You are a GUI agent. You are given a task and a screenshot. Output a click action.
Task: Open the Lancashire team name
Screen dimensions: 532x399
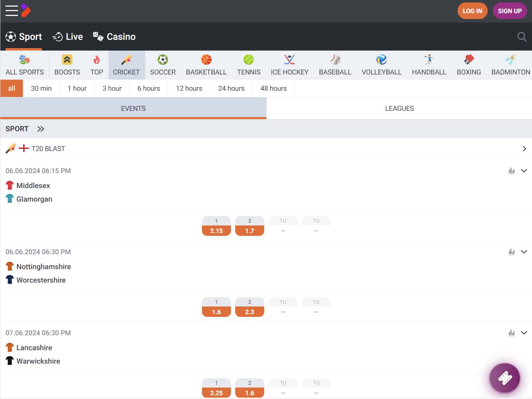pyautogui.click(x=34, y=348)
